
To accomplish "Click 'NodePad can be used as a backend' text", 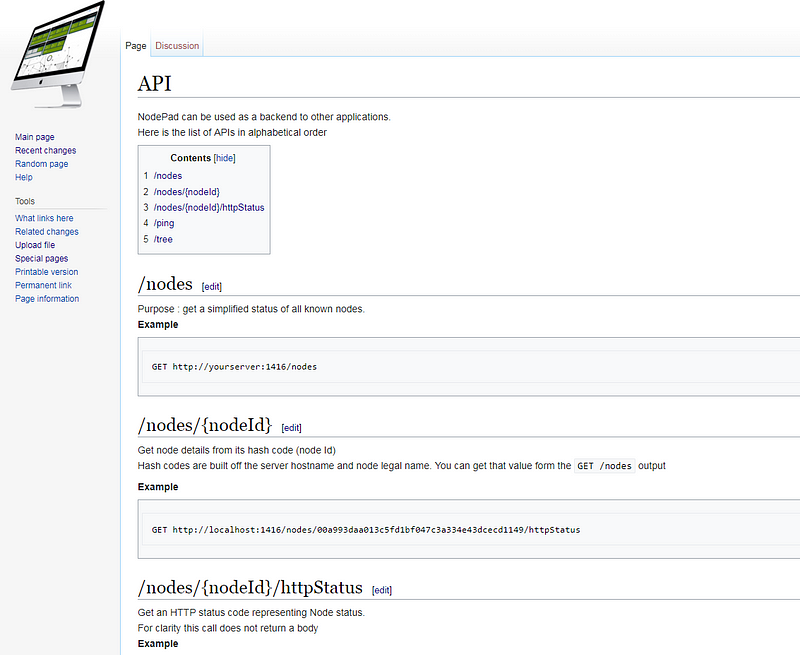I will coord(264,117).
